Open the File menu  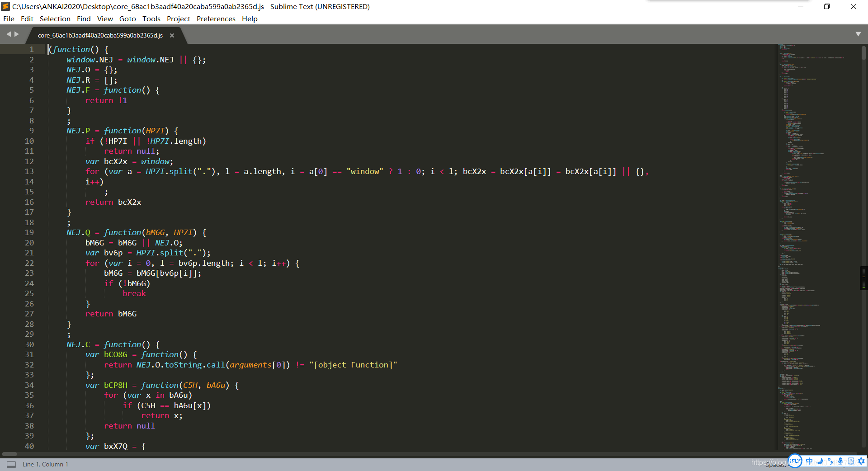tap(9, 19)
